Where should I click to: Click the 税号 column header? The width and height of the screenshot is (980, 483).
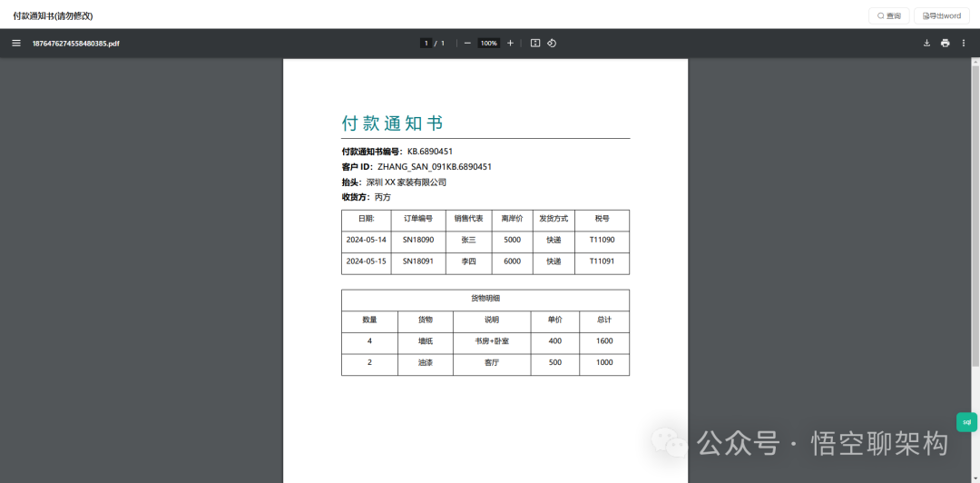602,219
